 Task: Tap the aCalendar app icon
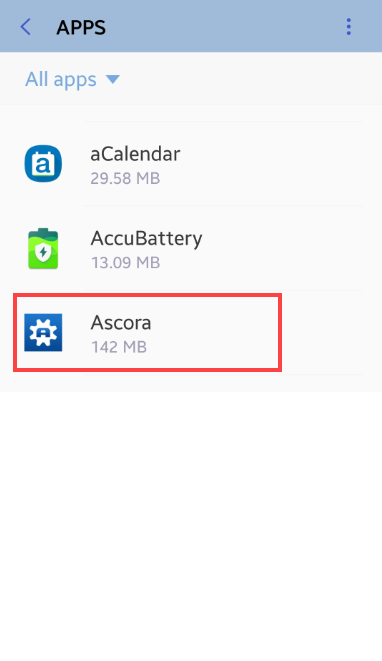click(x=43, y=164)
